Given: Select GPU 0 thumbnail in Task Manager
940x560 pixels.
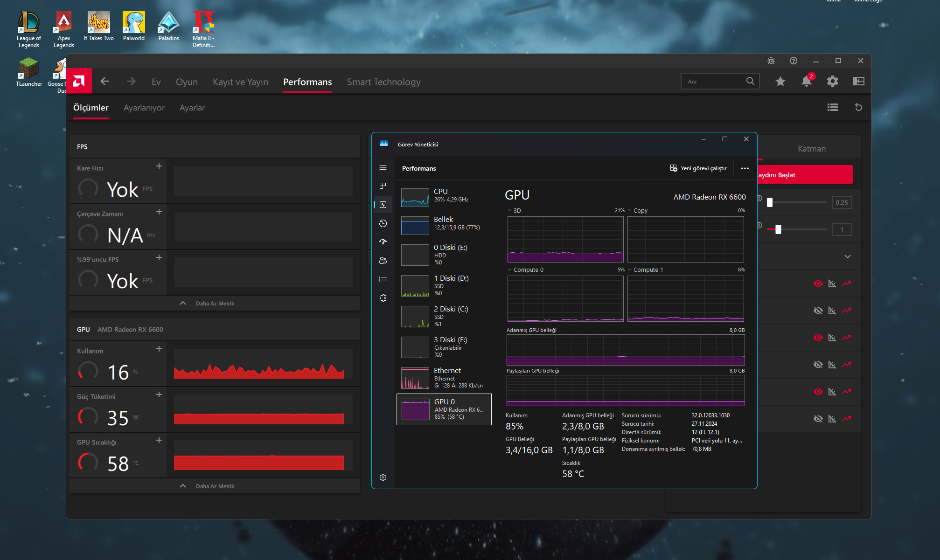Looking at the screenshot, I should 415,409.
